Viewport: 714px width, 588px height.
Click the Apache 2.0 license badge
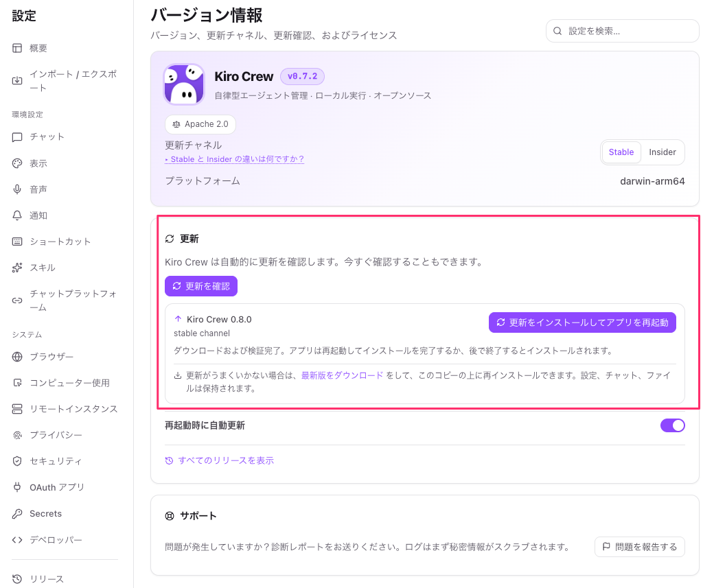point(200,124)
